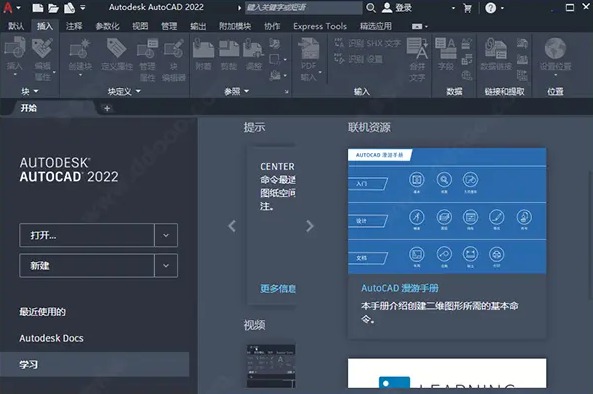Show the previous tip with left arrow
593x394 pixels.
coord(232,226)
